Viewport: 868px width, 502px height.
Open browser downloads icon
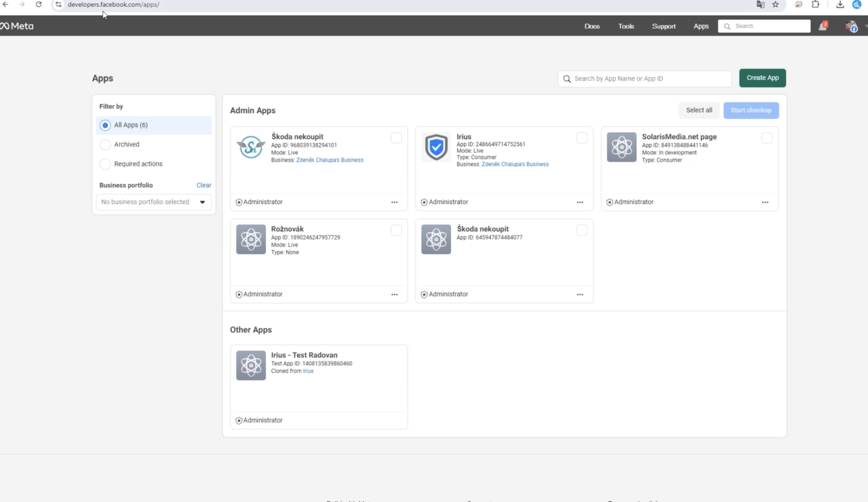point(840,5)
